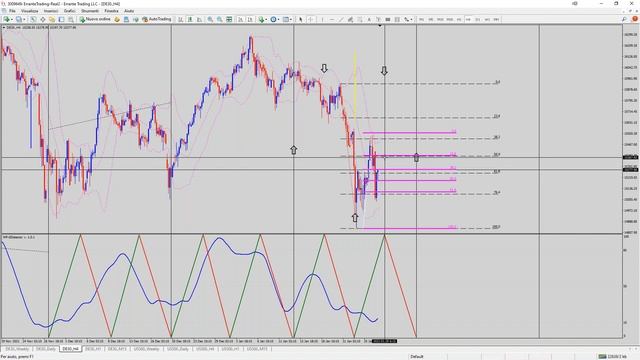Open the Market Watch window icon
640x360 pixels.
[x=33, y=19]
